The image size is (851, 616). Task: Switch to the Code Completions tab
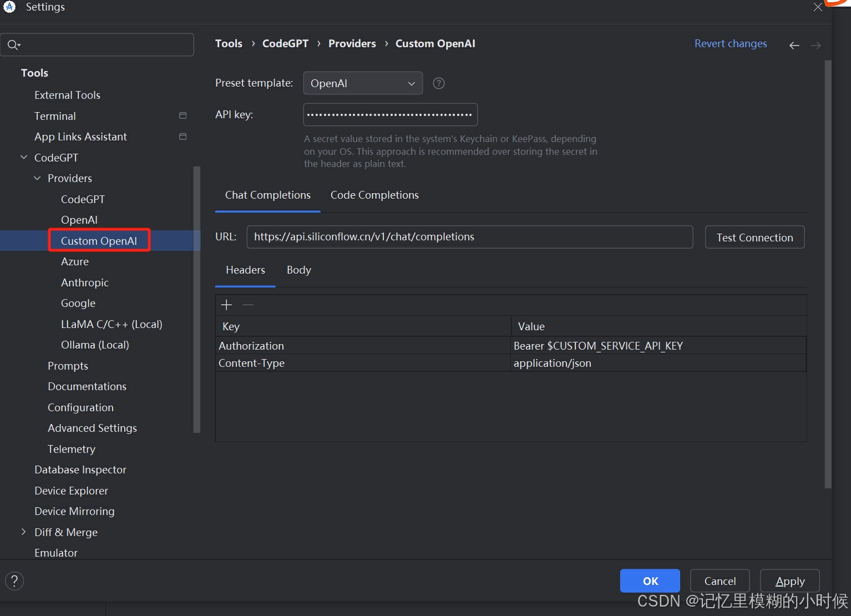(374, 195)
